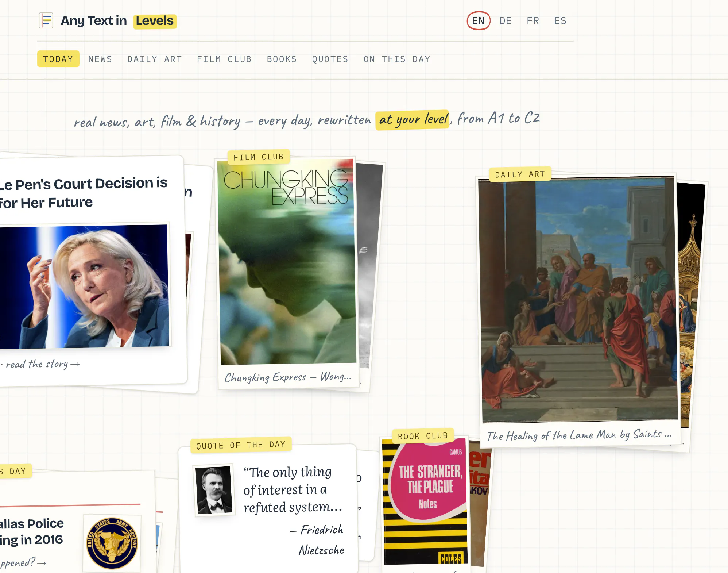Click the 'at your level' highlighted phrase
Viewport: 728px width, 573px height.
click(x=413, y=120)
